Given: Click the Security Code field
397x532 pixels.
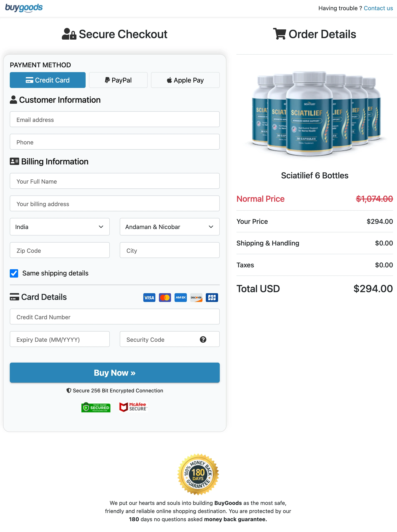Looking at the screenshot, I should 170,339.
